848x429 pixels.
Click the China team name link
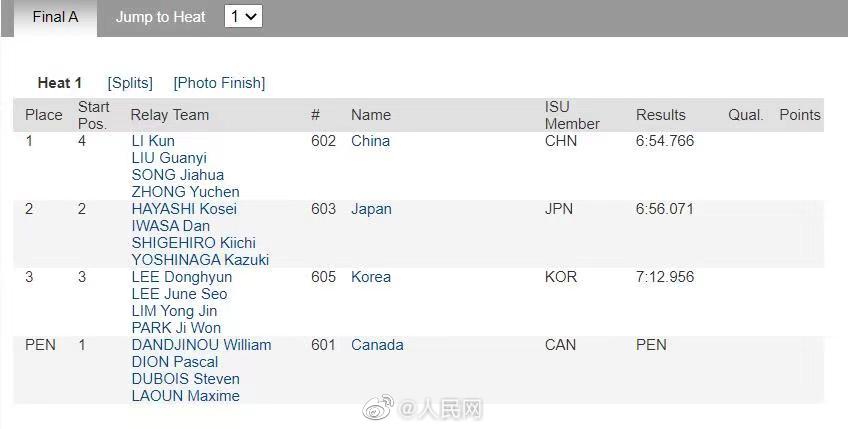[370, 141]
